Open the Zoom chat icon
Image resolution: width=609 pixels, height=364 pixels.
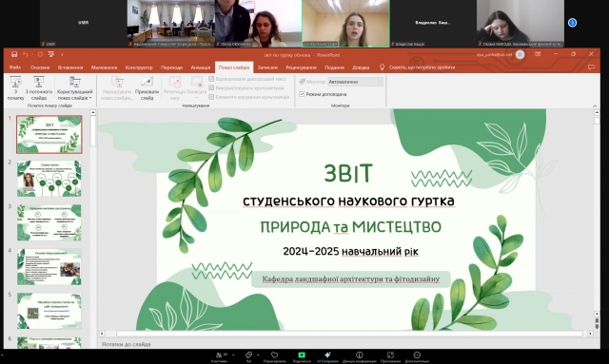pyautogui.click(x=248, y=354)
